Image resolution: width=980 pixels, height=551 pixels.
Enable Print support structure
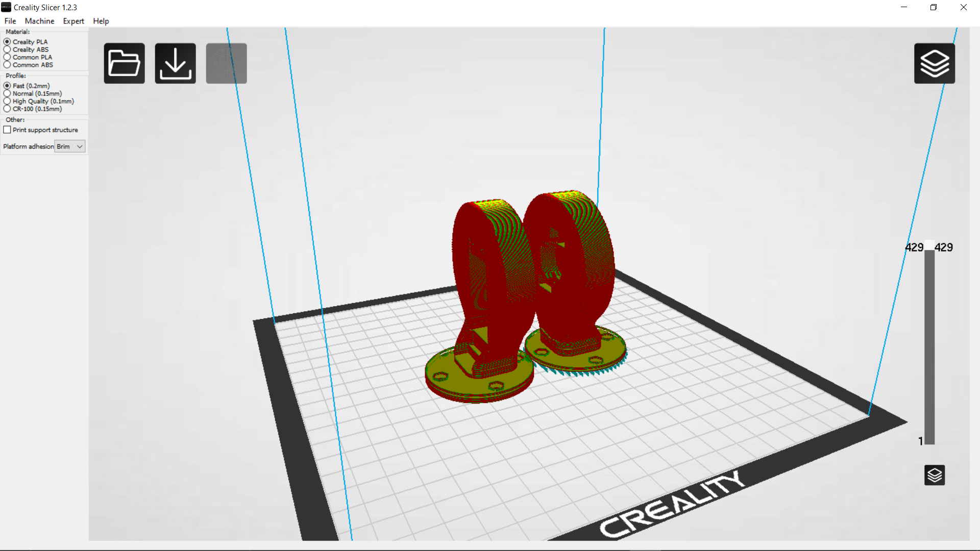pos(7,130)
